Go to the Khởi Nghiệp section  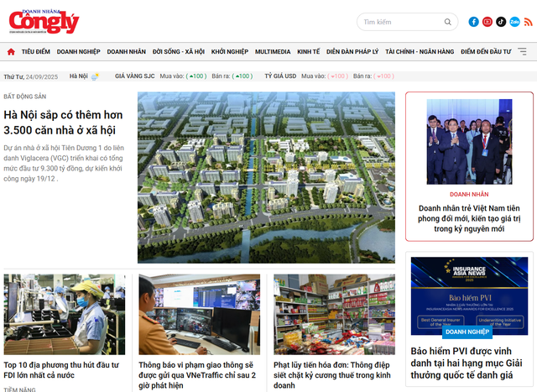coord(229,51)
